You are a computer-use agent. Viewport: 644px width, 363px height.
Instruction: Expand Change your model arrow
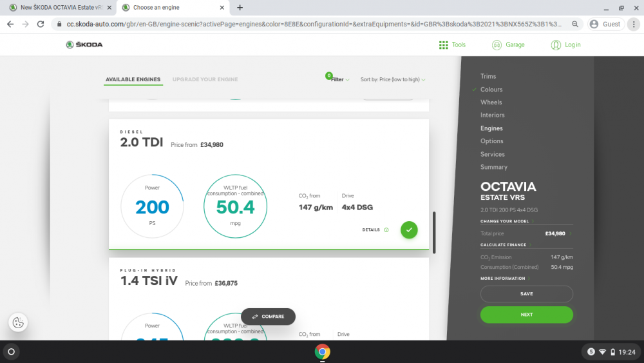pos(533,221)
